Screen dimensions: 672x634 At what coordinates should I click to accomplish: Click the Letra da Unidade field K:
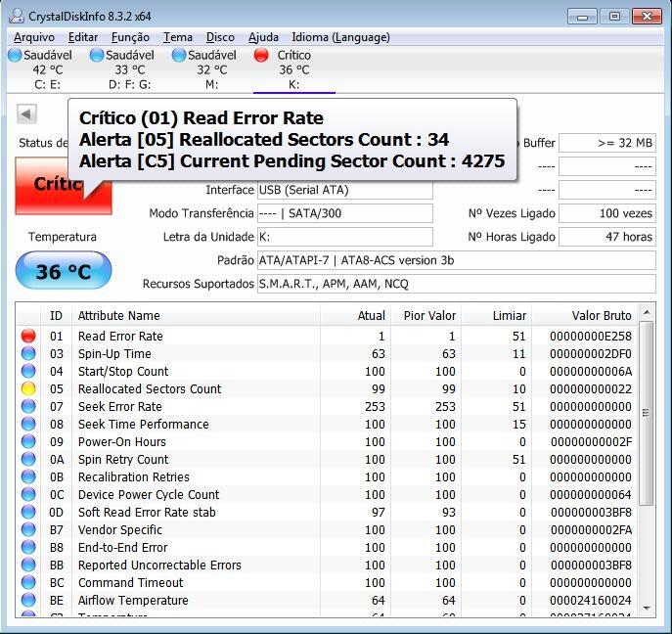(x=345, y=237)
